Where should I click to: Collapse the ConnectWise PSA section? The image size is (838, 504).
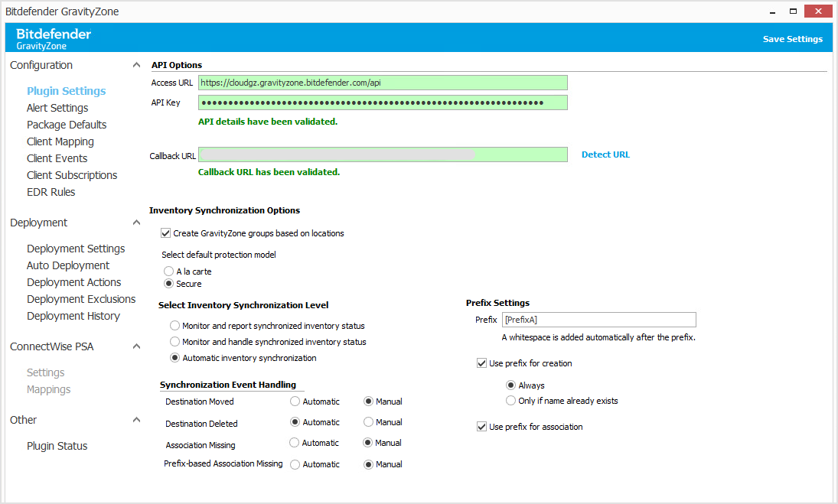136,346
